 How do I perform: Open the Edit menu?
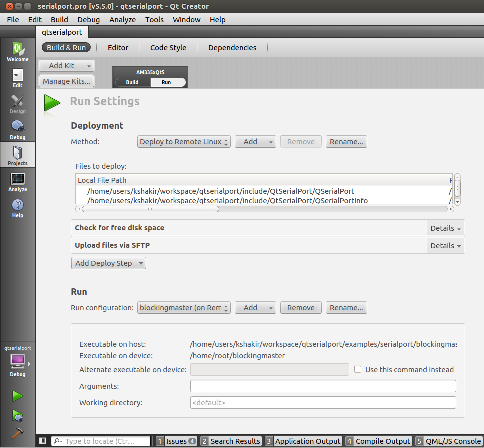tap(35, 20)
